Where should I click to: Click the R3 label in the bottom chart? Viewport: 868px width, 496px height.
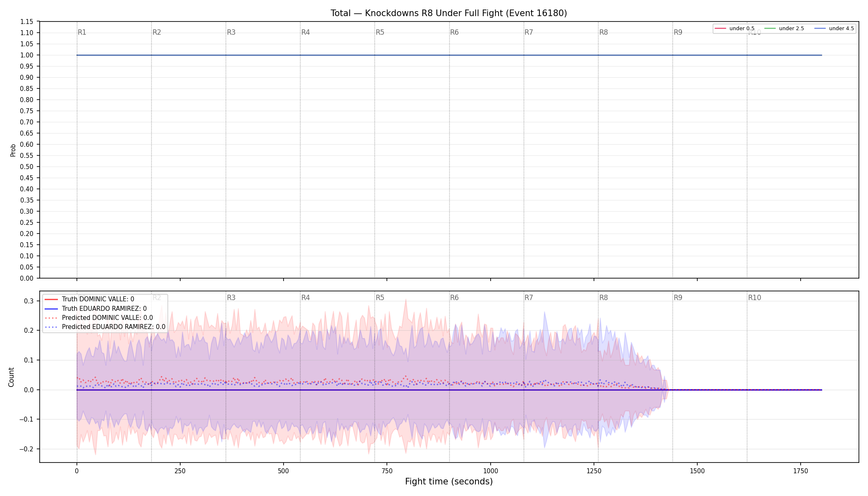(231, 298)
